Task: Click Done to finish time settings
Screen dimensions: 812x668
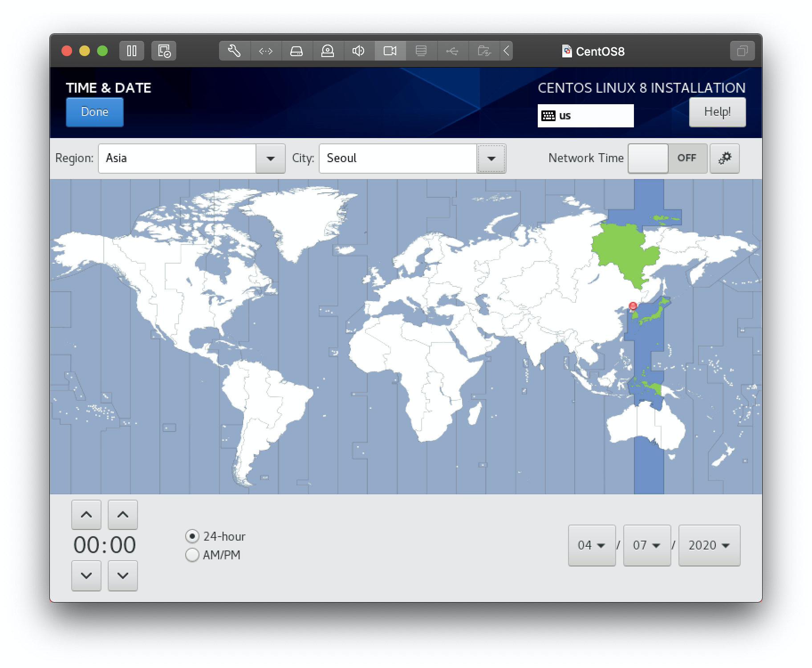Action: [95, 112]
